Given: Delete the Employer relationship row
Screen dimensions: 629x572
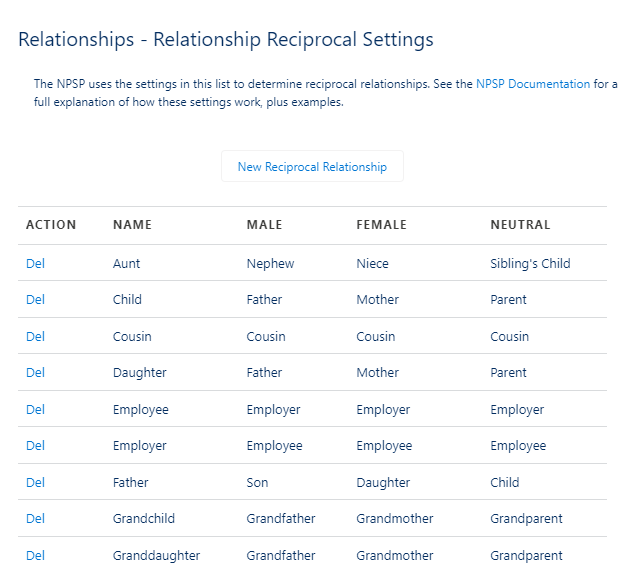Looking at the screenshot, I should (x=35, y=445).
